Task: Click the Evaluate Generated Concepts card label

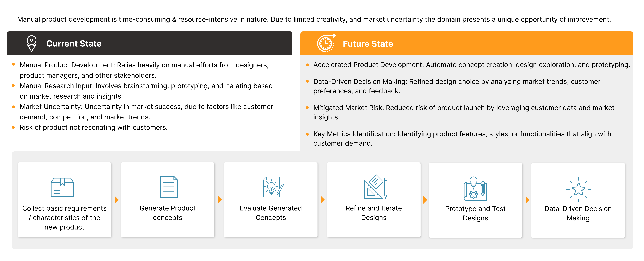Action: point(271,213)
